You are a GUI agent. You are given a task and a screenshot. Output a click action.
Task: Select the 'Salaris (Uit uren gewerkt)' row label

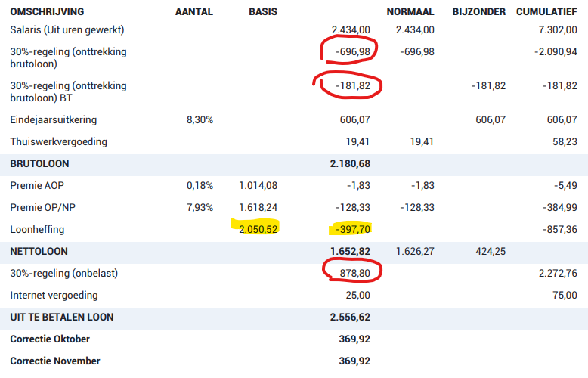pyautogui.click(x=67, y=29)
